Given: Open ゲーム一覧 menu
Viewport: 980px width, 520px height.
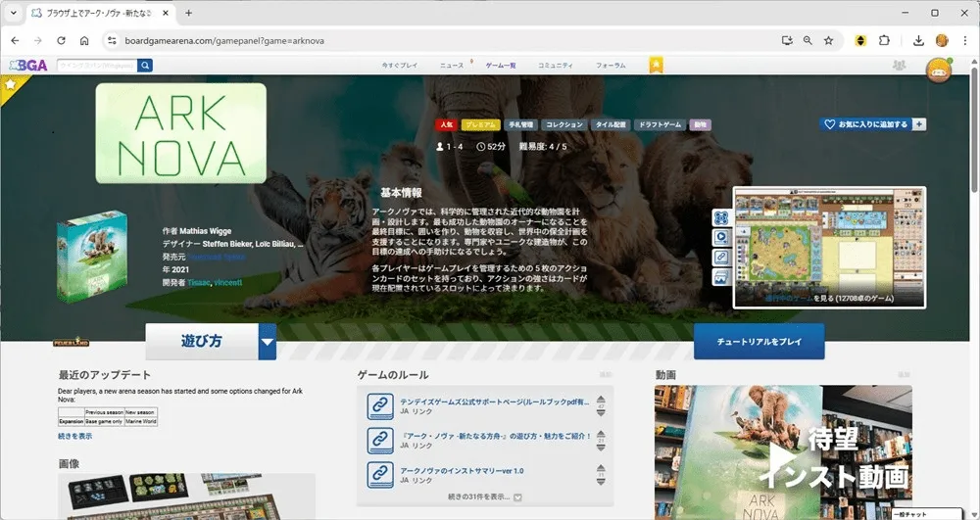Looking at the screenshot, I should [x=501, y=65].
